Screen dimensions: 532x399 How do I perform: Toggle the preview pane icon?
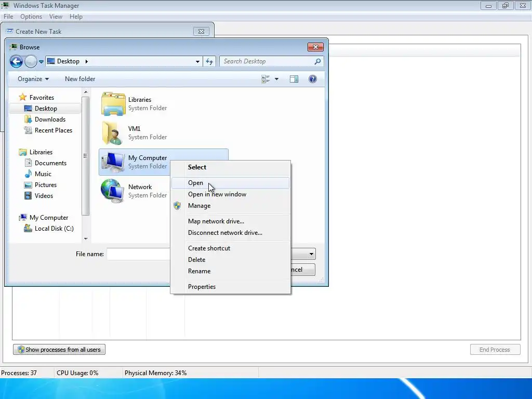click(x=294, y=79)
